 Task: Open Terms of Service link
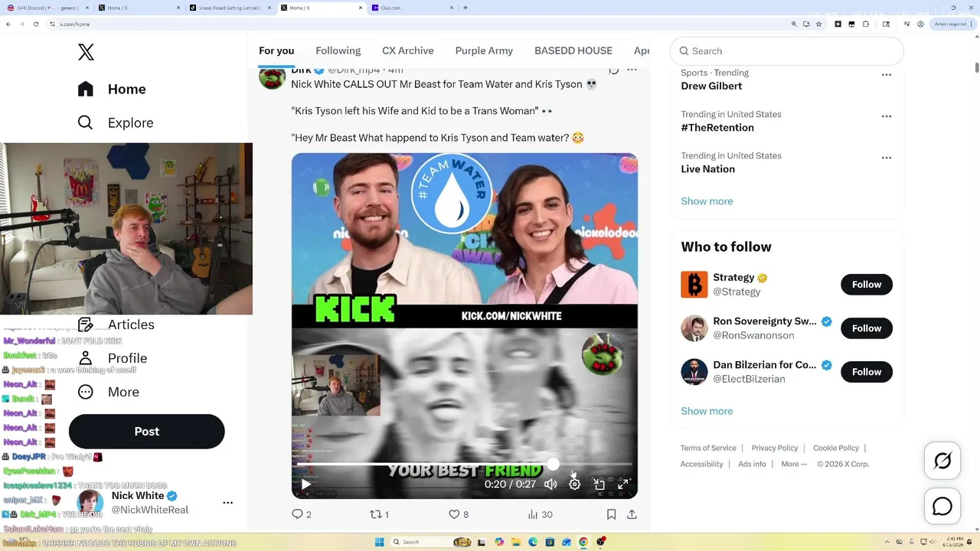(708, 448)
